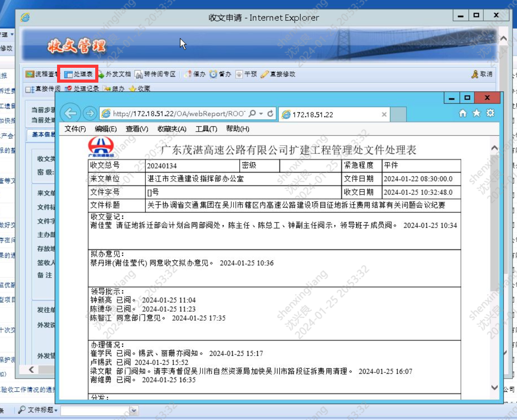This screenshot has width=517, height=420.
Task: Open 流程查看 in the 收文管理 toolbar
Action: coord(41,74)
